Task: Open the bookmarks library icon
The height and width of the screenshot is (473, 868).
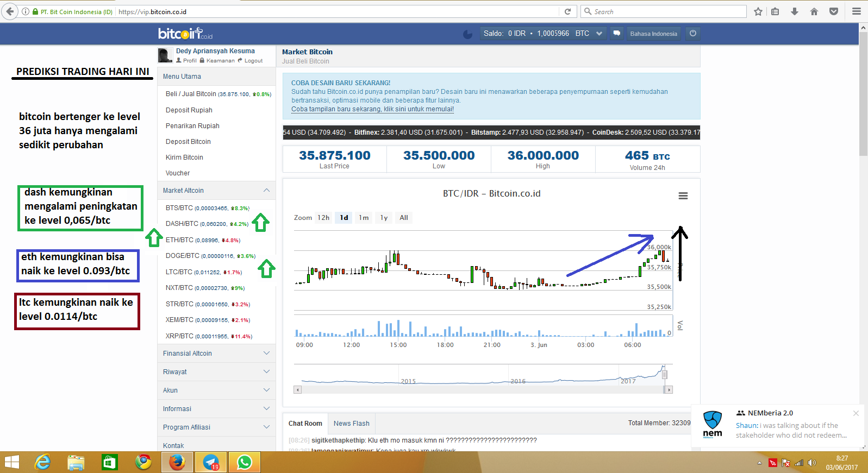Action: pyautogui.click(x=776, y=11)
